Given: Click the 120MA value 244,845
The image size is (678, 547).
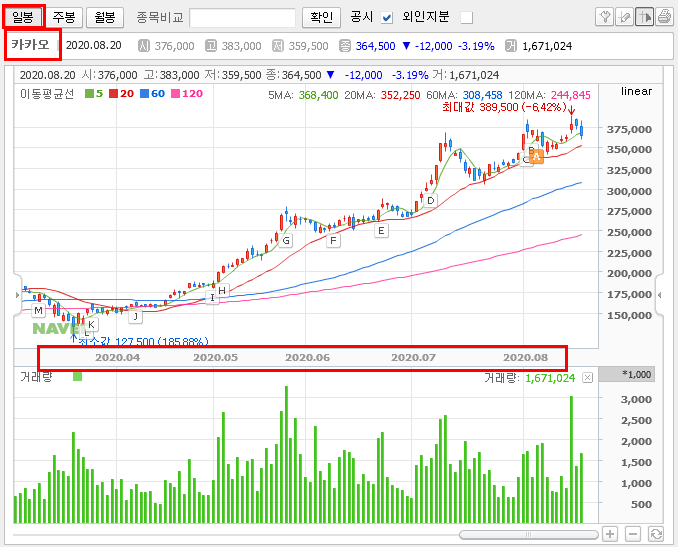Looking at the screenshot, I should click(570, 95).
